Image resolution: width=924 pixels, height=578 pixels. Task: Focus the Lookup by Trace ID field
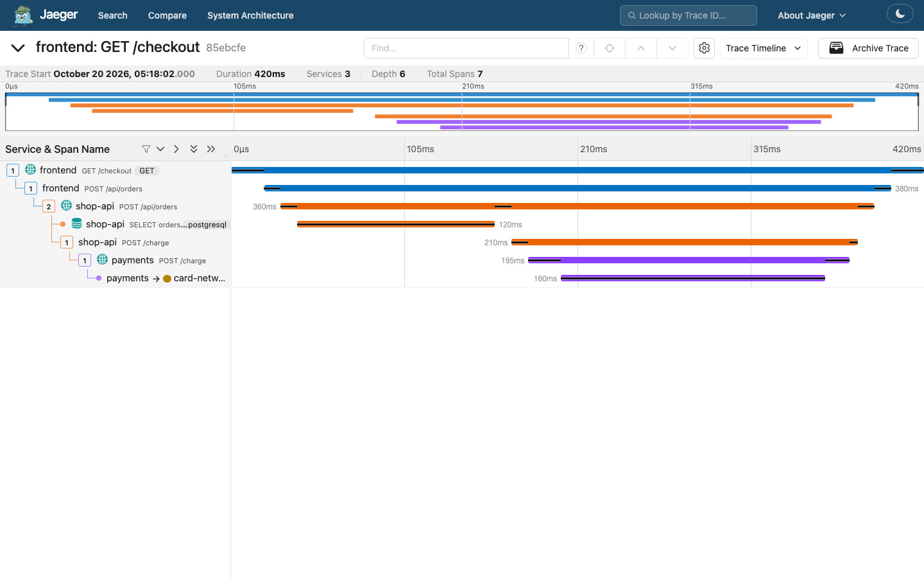tap(688, 15)
